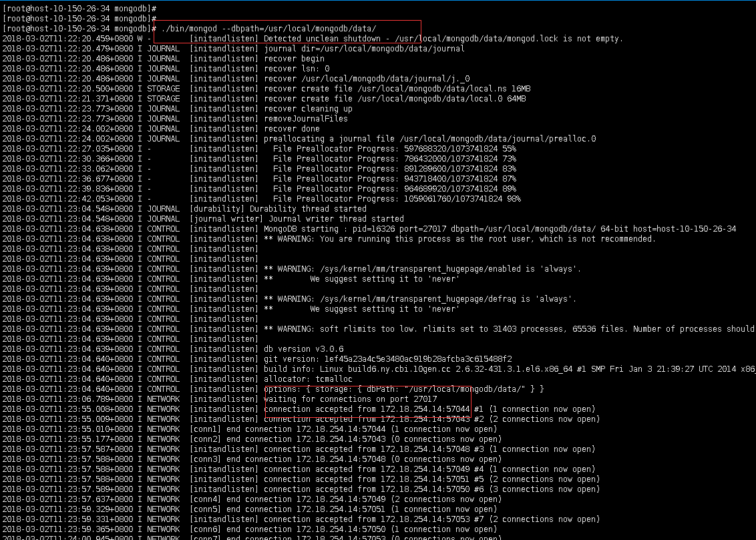Click '[conn2] end connection' log line
Image resolution: width=756 pixels, height=540 pixels.
click(x=252, y=439)
